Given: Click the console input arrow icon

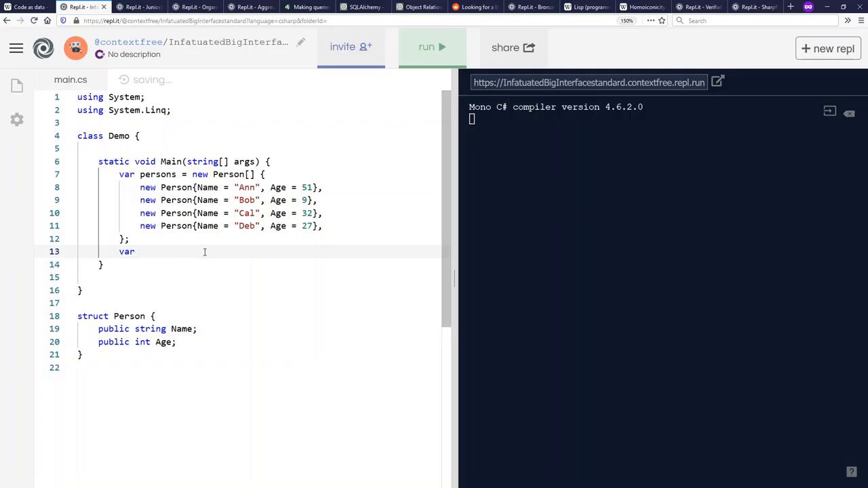Looking at the screenshot, I should 829,111.
